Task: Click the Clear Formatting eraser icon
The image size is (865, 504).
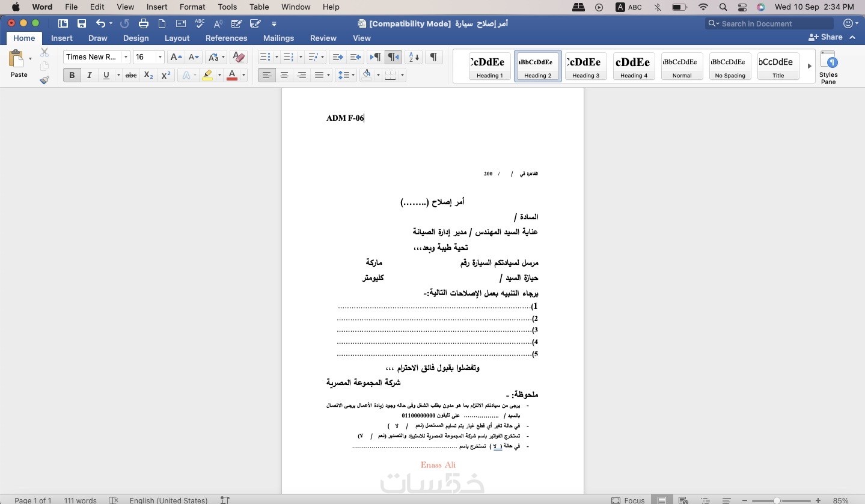Action: (239, 57)
